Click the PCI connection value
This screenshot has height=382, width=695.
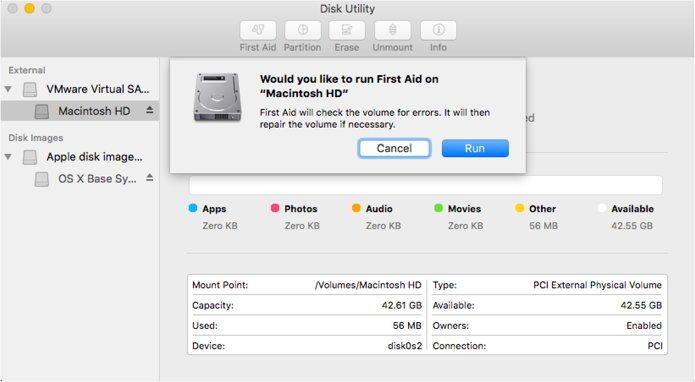(x=655, y=346)
